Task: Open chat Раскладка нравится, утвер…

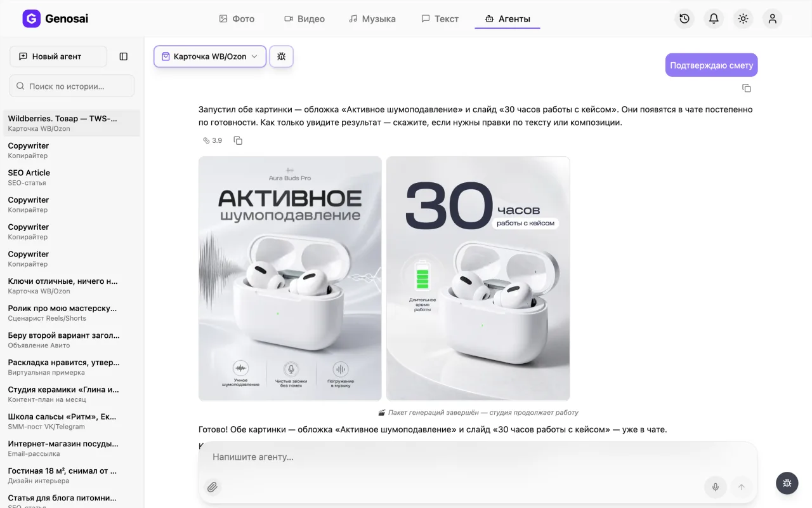Action: pos(72,367)
